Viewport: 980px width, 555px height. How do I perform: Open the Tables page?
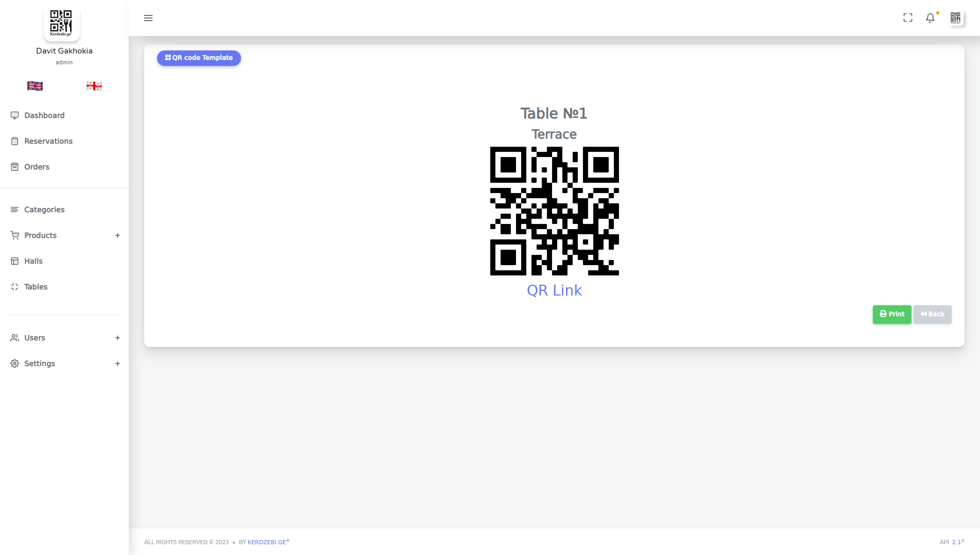[x=64, y=287]
